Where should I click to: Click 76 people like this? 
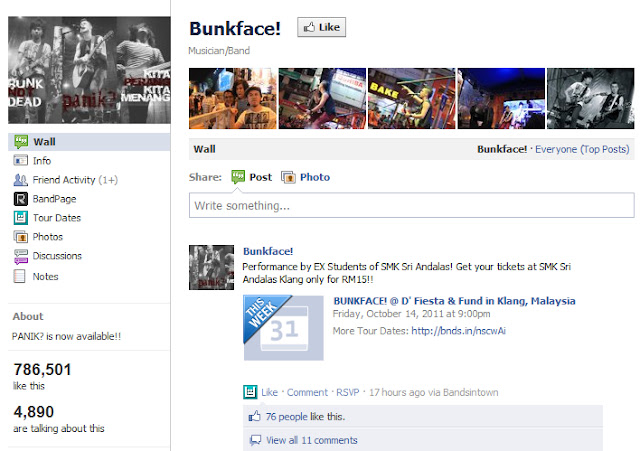[x=305, y=417]
